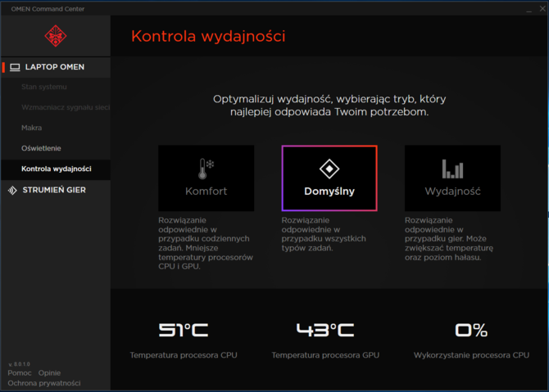This screenshot has width=549, height=392.
Task: Click the Domyślny mode description text
Action: (x=324, y=234)
